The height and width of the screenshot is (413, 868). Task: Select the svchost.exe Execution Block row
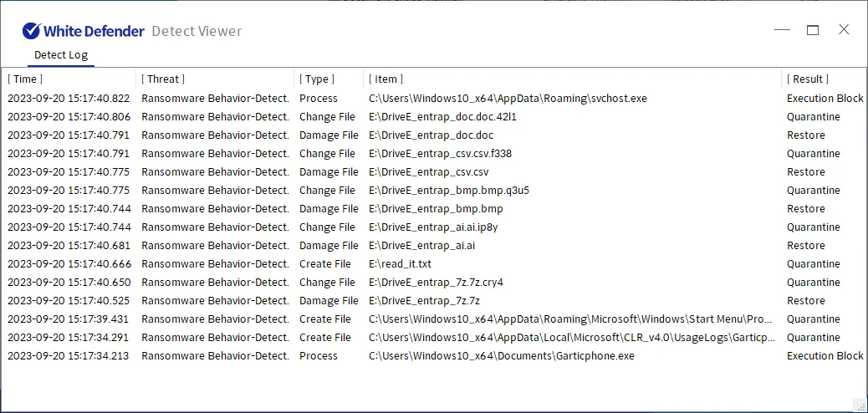(x=508, y=99)
